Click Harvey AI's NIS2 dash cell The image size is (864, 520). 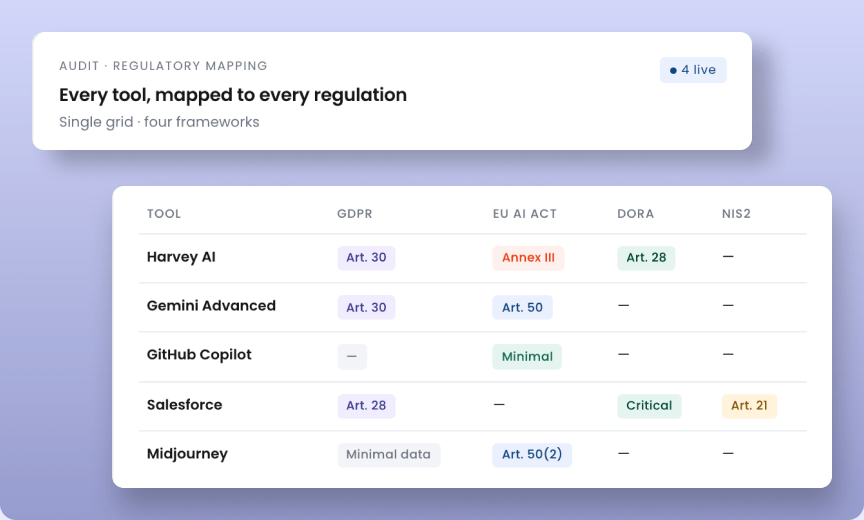[x=728, y=257]
